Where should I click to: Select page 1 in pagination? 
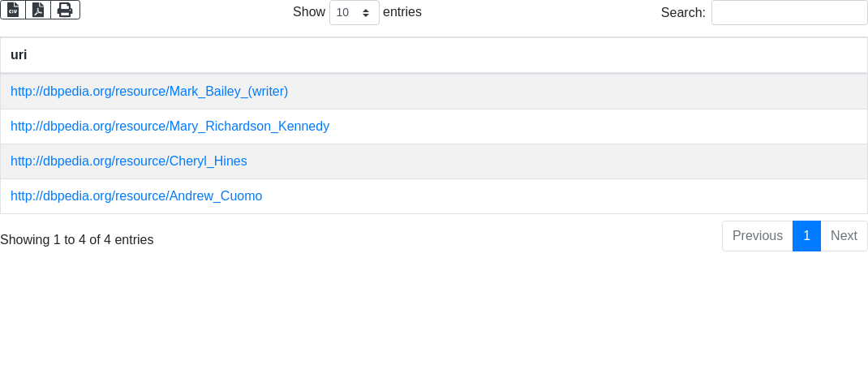coord(806,236)
